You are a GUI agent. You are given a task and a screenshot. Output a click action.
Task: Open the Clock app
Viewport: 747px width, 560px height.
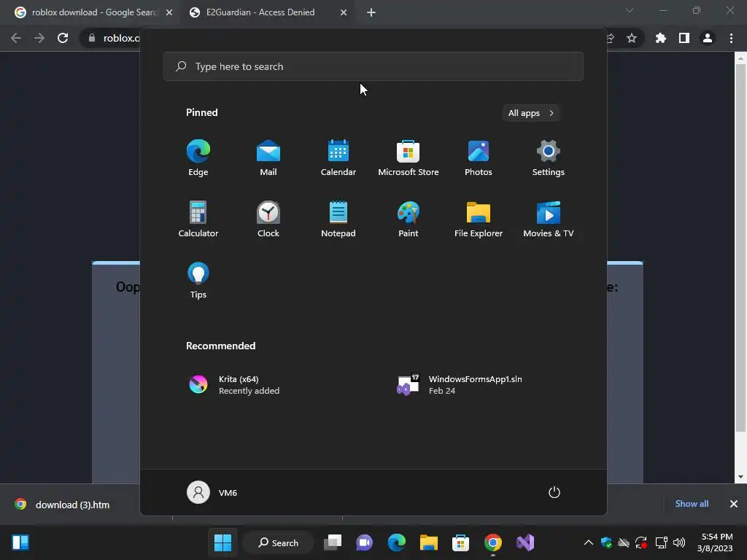(x=268, y=219)
